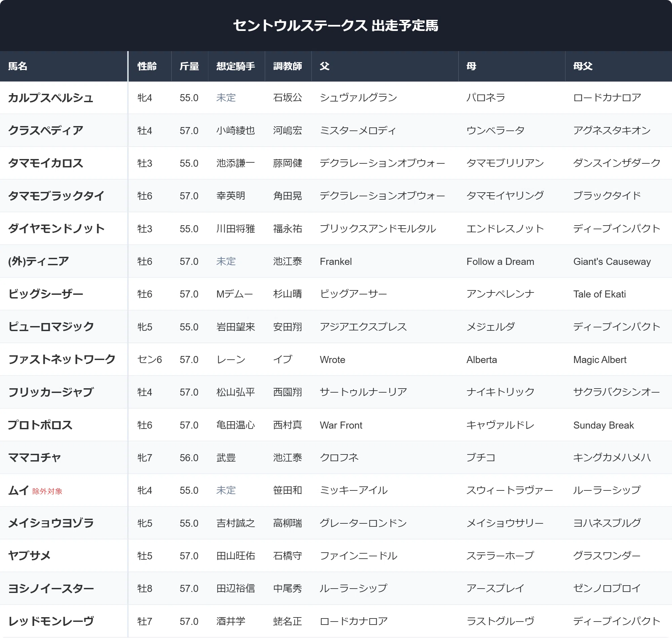Screen dimensions: 672x638
Task: Select horse name ピューロマジック
Action: coord(51,327)
